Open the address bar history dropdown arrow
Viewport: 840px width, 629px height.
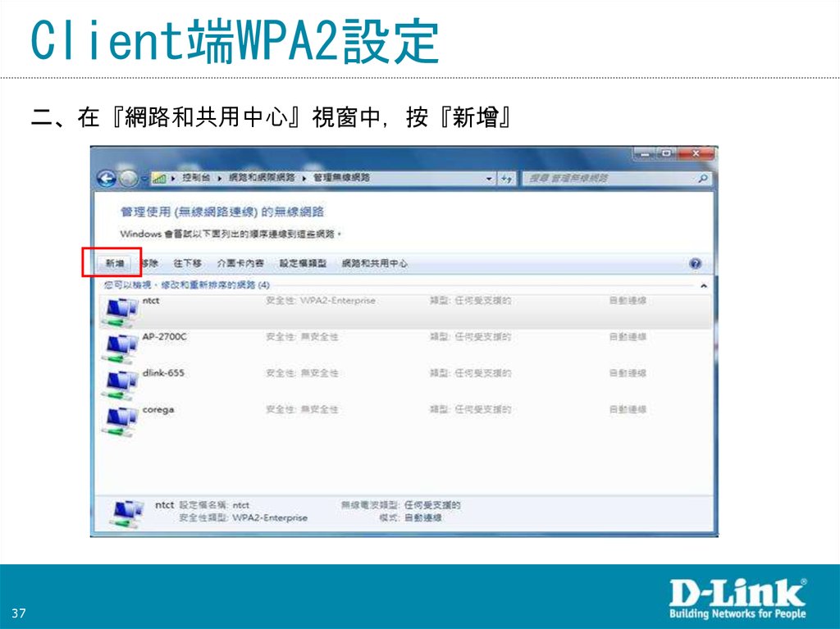489,179
